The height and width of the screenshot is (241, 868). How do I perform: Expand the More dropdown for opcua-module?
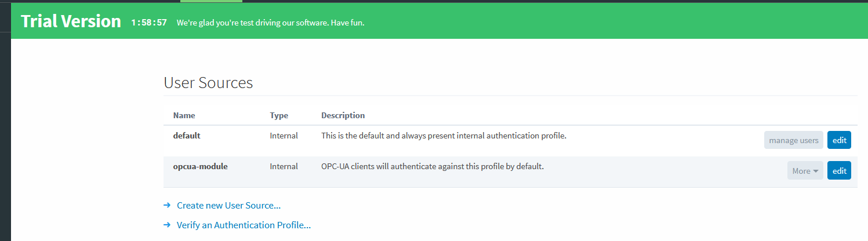805,171
